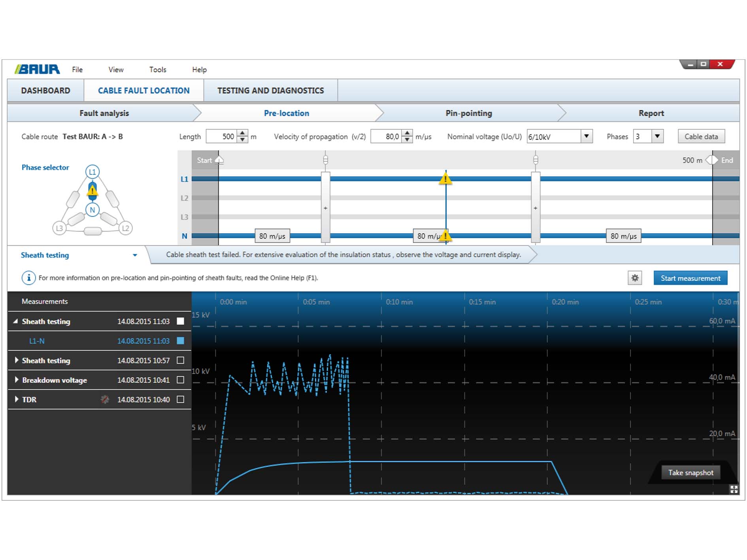Open the Tools menu

pos(158,70)
